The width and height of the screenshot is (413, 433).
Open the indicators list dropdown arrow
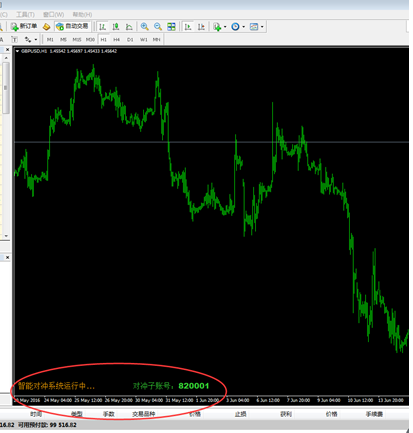click(x=225, y=27)
